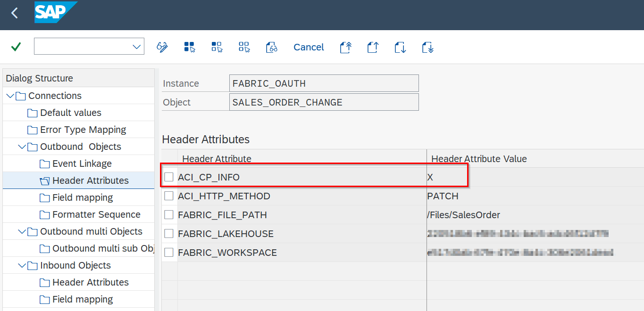The height and width of the screenshot is (311, 644).
Task: Go back using the arrow in header
Action: (x=14, y=13)
